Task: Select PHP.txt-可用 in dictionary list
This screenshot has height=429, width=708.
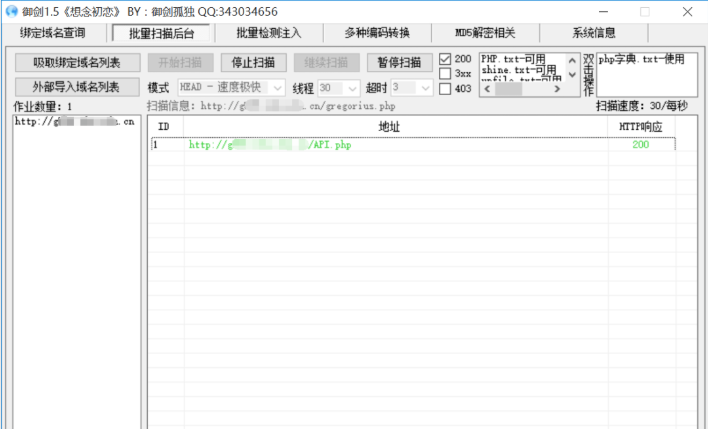Action: click(x=513, y=59)
